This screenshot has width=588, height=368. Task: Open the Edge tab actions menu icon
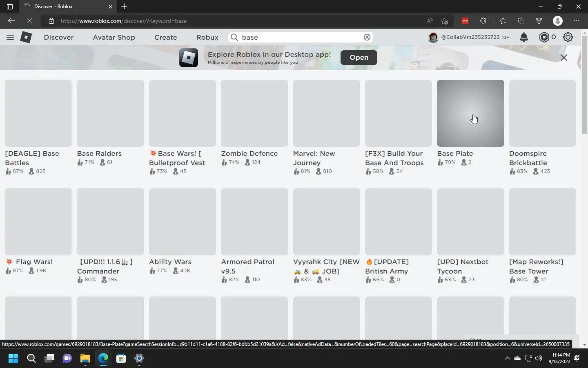[10, 7]
